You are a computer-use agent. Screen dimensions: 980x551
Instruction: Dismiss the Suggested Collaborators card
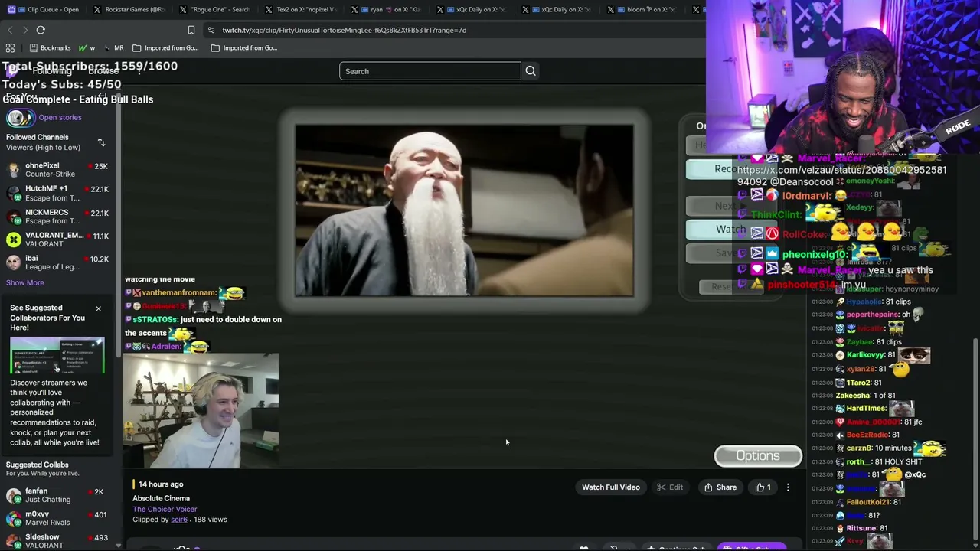(98, 308)
